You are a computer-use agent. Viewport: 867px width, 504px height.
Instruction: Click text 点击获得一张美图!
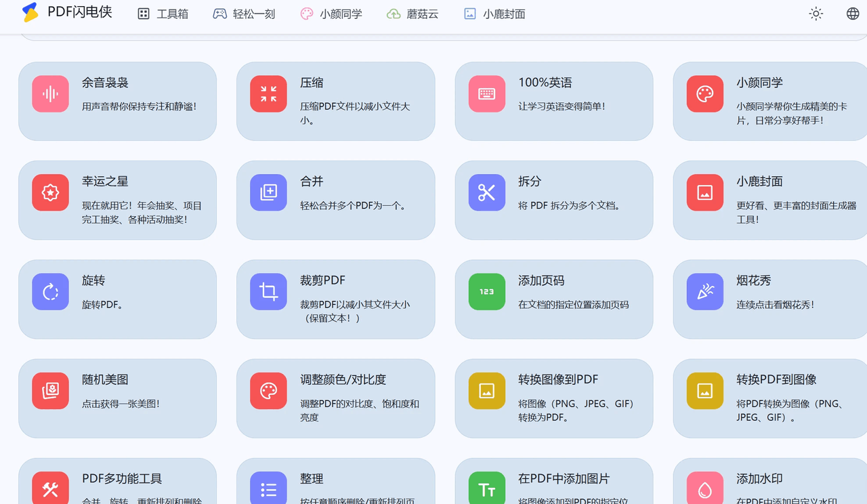(x=121, y=403)
